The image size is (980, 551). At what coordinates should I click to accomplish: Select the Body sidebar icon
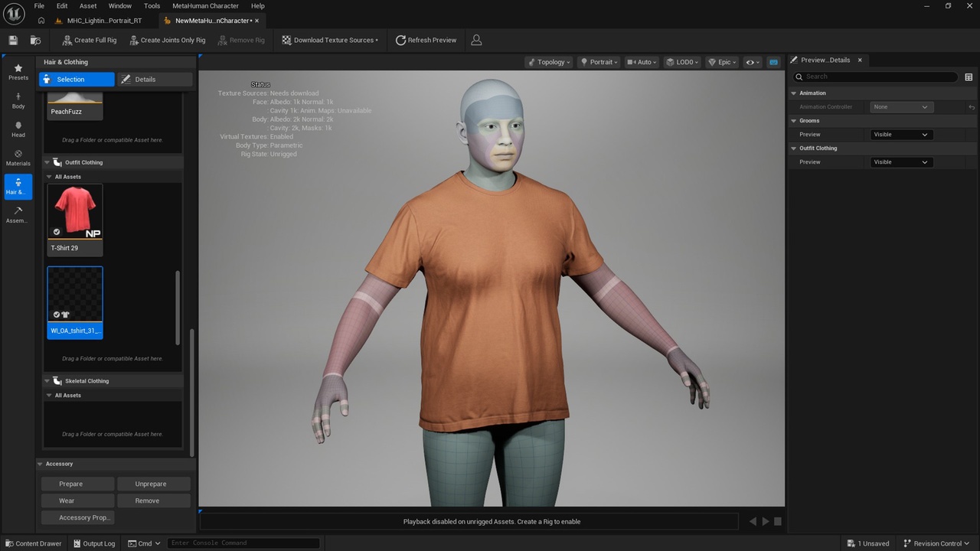point(18,101)
